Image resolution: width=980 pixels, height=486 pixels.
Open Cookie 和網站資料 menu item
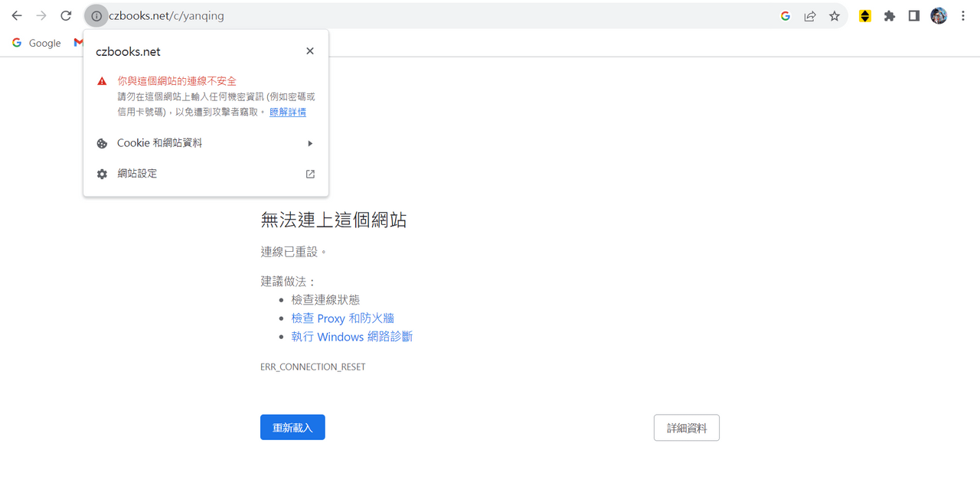(206, 143)
